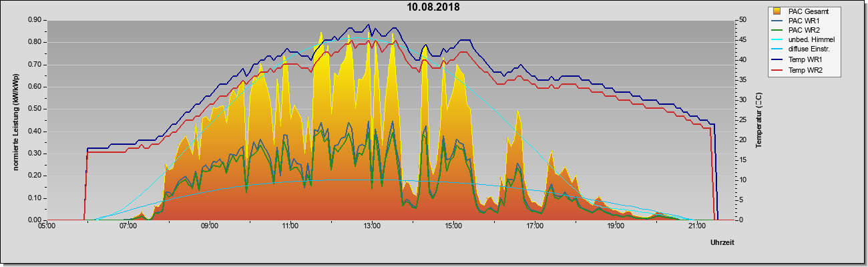Screen dimensions: 868x267
Task: Click the 21:00 time axis label
Action: 696,226
